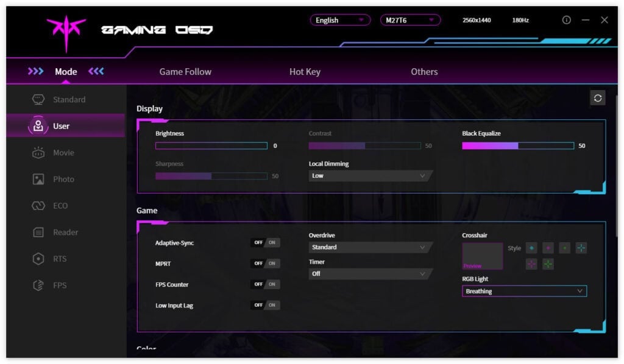
Task: Select the green dot crosshair style
Action: (x=564, y=248)
